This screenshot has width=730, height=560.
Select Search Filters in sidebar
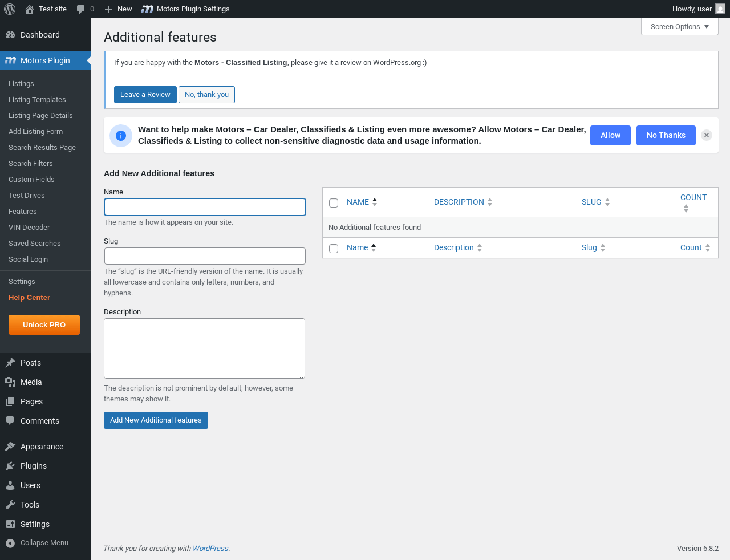31,164
